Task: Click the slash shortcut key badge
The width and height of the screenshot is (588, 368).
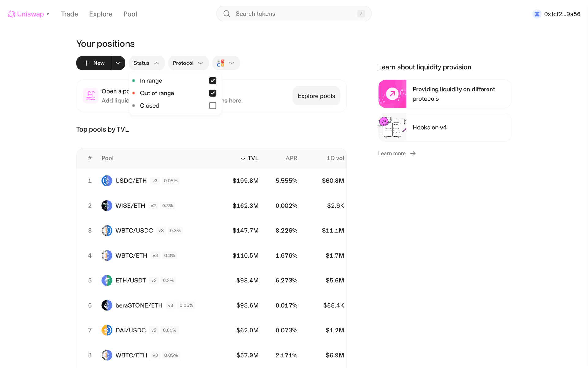Action: tap(361, 14)
